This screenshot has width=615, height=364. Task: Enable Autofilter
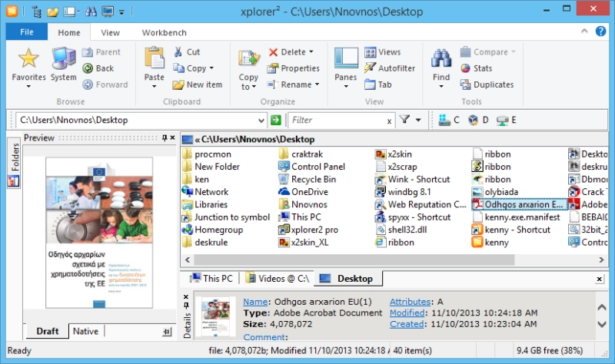[x=390, y=68]
